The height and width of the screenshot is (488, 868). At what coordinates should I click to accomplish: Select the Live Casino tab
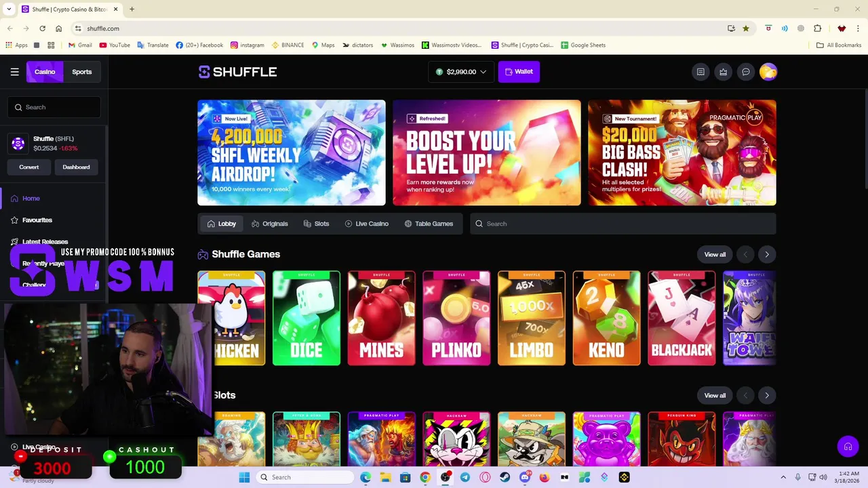click(367, 224)
